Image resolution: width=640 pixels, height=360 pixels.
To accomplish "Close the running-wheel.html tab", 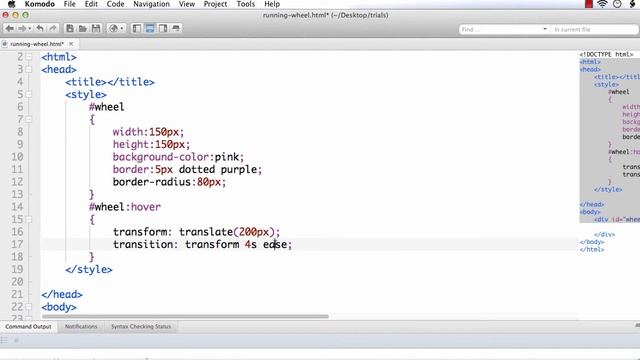I will point(71,44).
